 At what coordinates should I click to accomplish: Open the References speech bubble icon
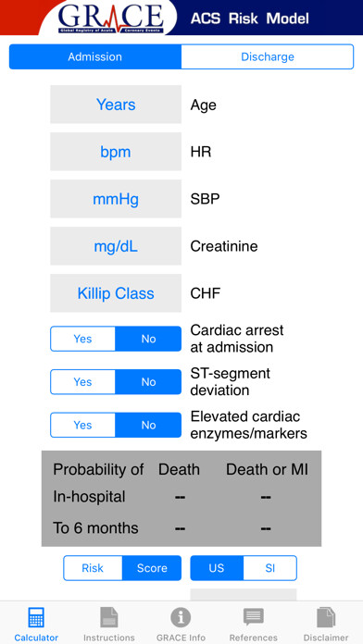(253, 617)
